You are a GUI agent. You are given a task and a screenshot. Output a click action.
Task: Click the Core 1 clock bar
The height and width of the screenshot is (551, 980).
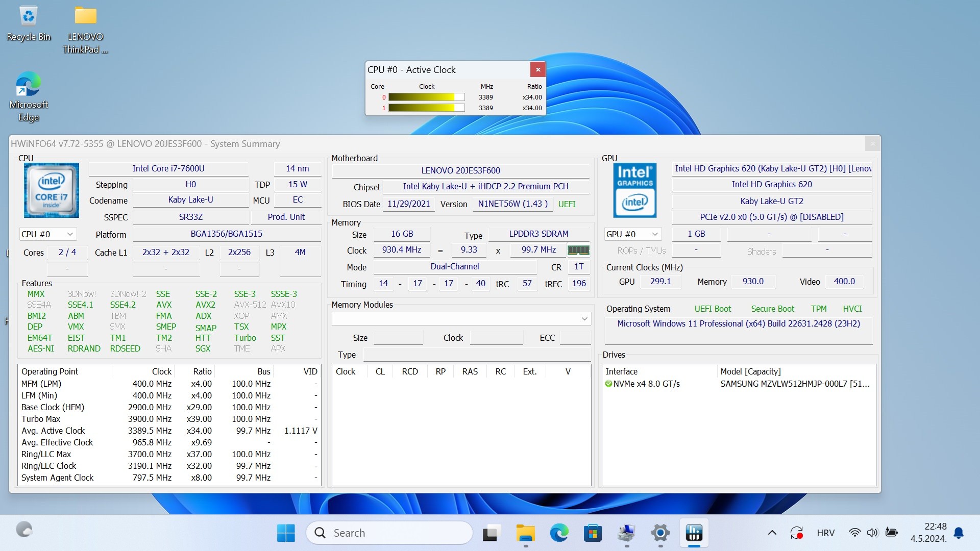(x=426, y=108)
